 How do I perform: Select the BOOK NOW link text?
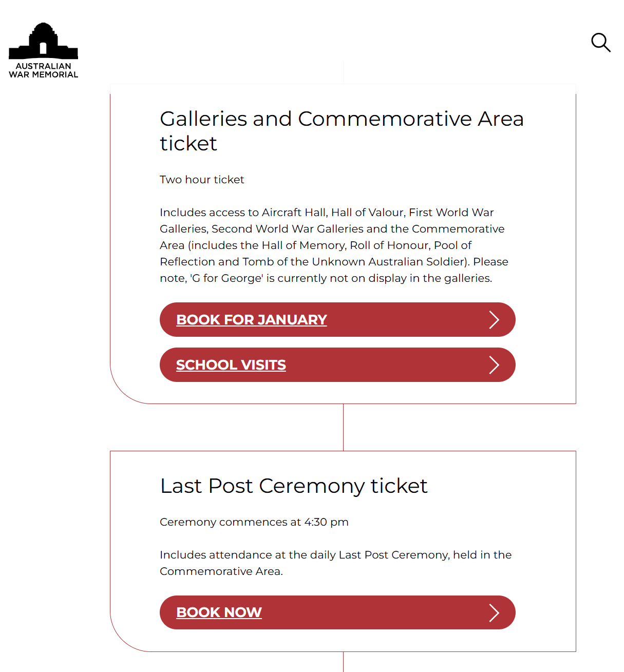pos(219,612)
